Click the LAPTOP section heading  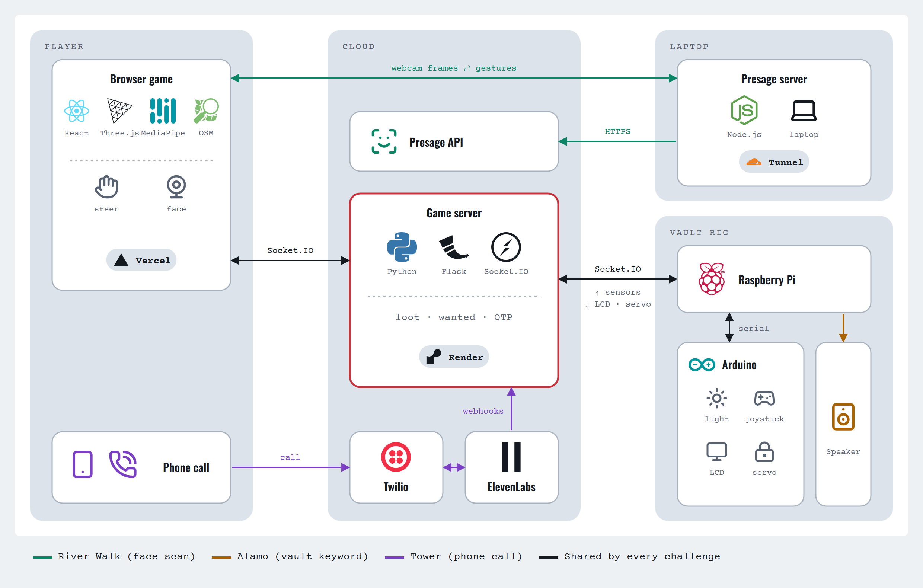[689, 47]
